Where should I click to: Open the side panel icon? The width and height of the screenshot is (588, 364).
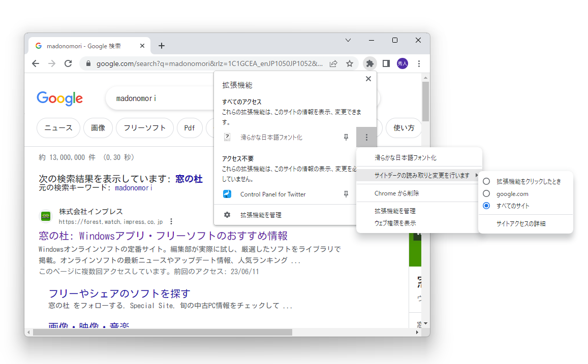click(385, 63)
